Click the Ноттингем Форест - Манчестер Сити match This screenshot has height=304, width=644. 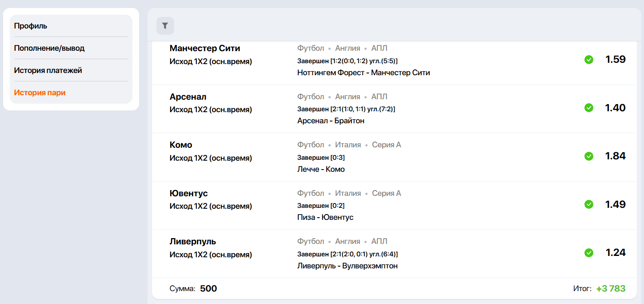coord(363,73)
